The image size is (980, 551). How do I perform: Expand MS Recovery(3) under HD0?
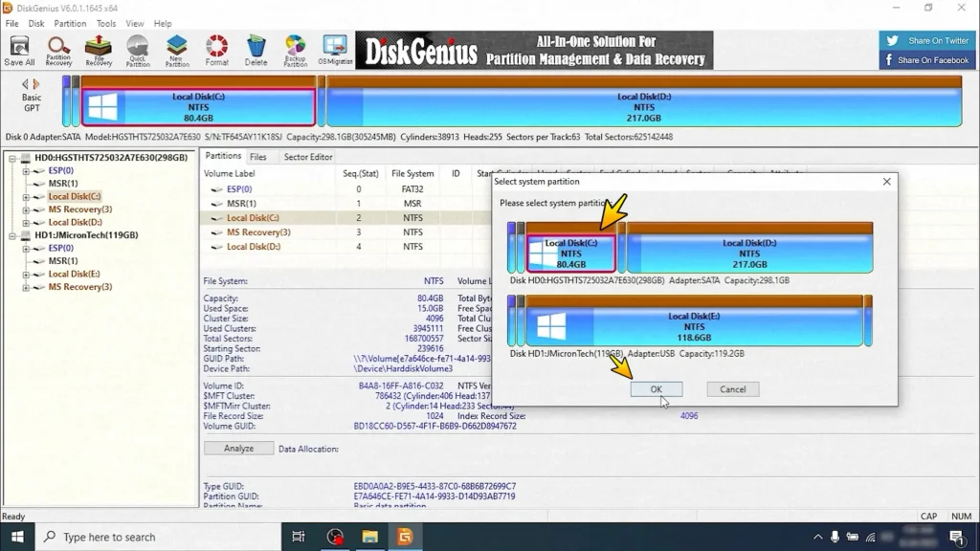pos(26,209)
